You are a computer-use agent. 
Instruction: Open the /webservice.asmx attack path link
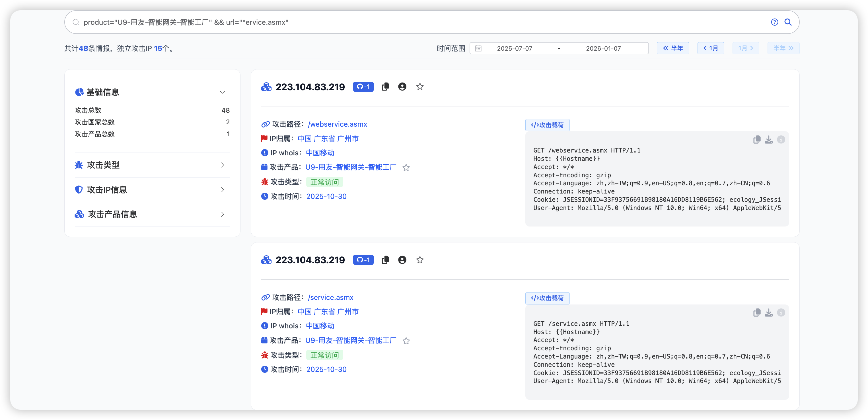pos(337,124)
